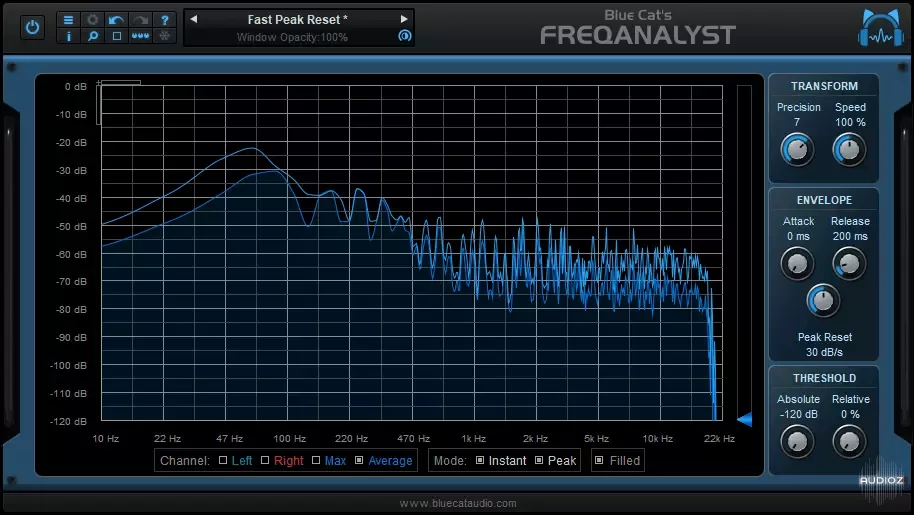Enable the Left channel checkbox
914x515 pixels.
[223, 460]
